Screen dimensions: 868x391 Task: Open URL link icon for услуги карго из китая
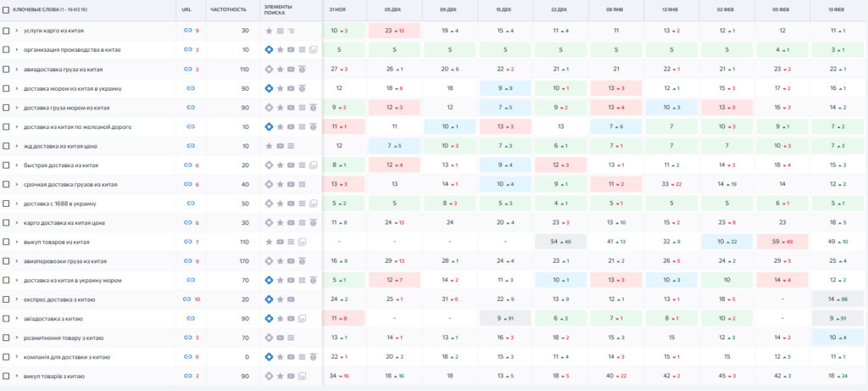coord(187,31)
